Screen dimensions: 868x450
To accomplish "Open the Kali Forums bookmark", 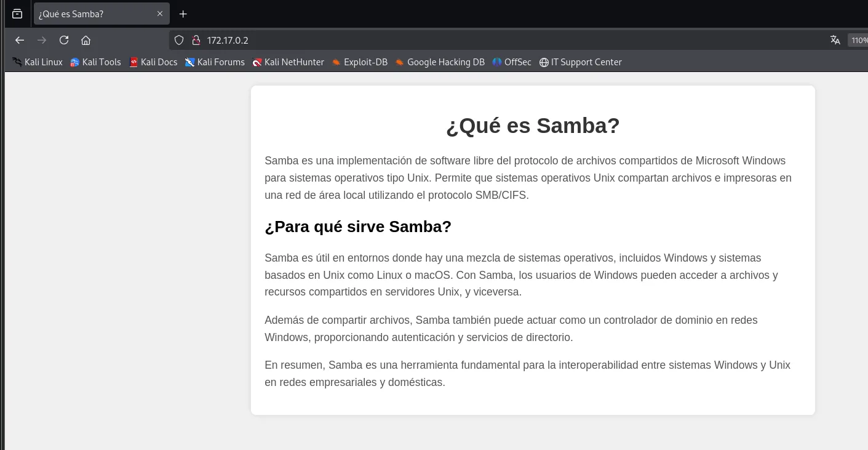I will 215,62.
